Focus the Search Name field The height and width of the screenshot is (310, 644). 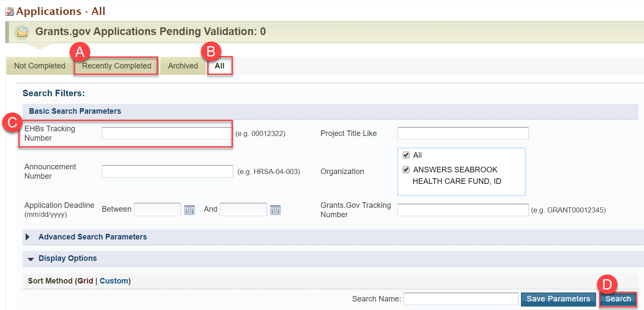click(461, 299)
